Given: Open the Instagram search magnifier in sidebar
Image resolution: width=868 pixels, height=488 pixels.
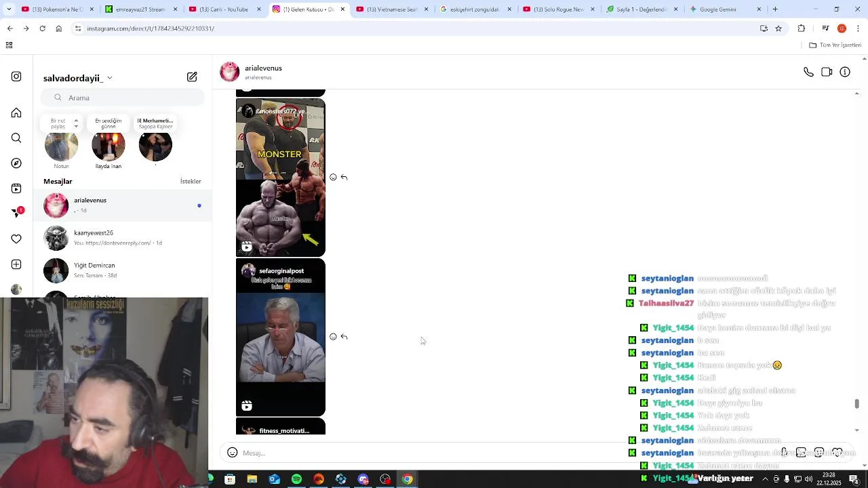Looking at the screenshot, I should [x=16, y=138].
